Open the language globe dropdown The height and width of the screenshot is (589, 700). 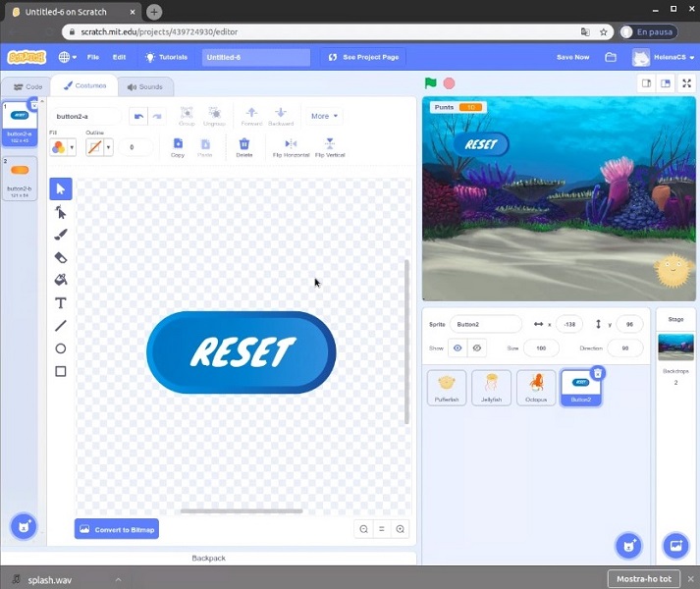pyautogui.click(x=68, y=57)
